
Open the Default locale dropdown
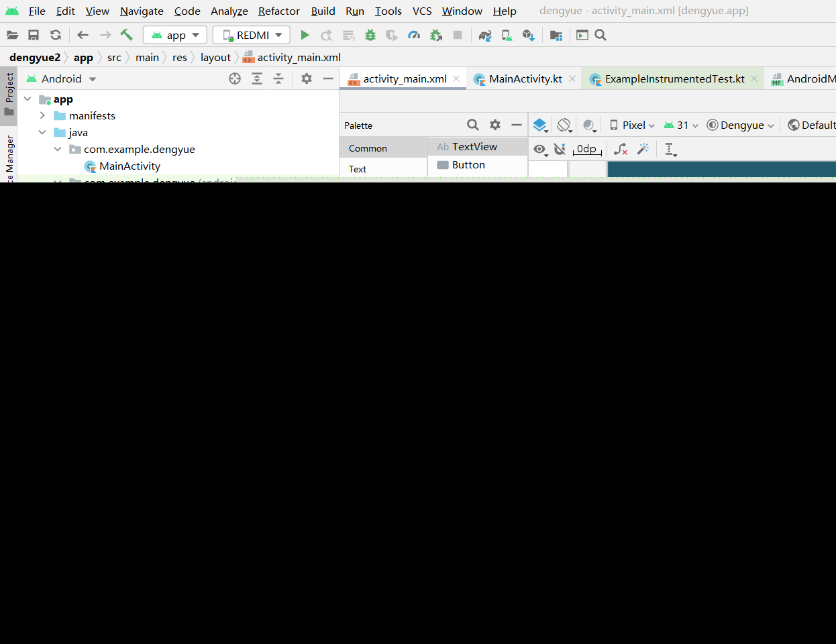812,125
